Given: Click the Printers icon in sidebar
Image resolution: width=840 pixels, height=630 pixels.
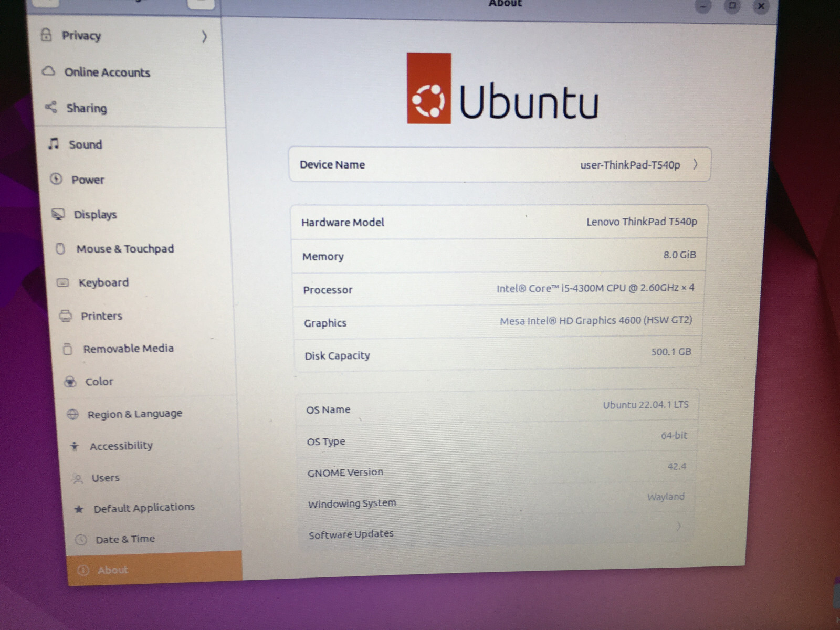Looking at the screenshot, I should [x=66, y=316].
